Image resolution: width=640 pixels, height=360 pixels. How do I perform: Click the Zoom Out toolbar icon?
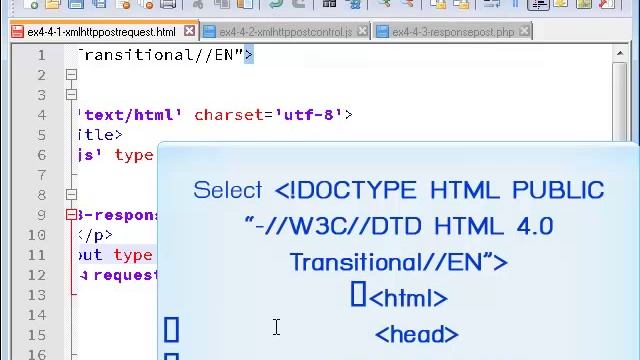point(407,4)
